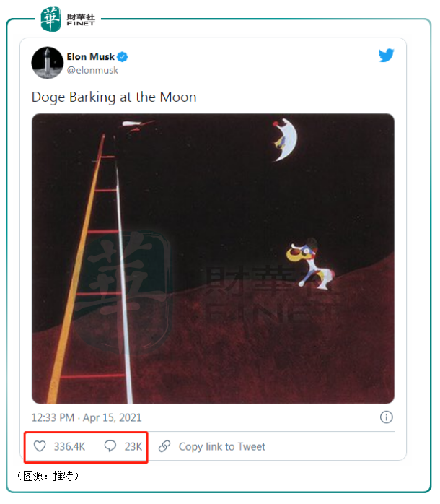Click the Finet wordmark beside the logo
Screen dimensions: 440x504
point(79,19)
